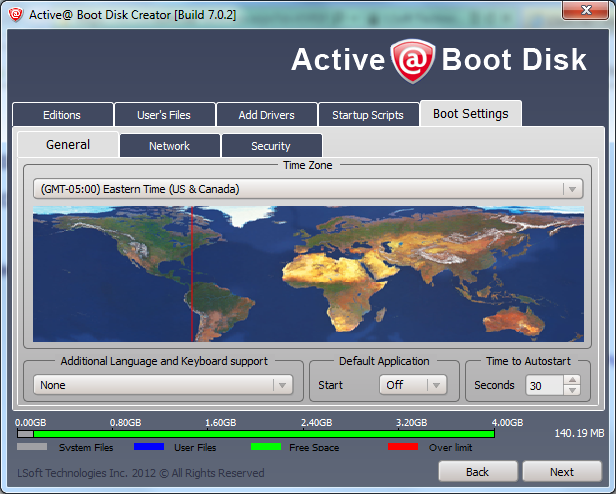The width and height of the screenshot is (616, 494).
Task: Click the world time zone map
Action: click(308, 274)
